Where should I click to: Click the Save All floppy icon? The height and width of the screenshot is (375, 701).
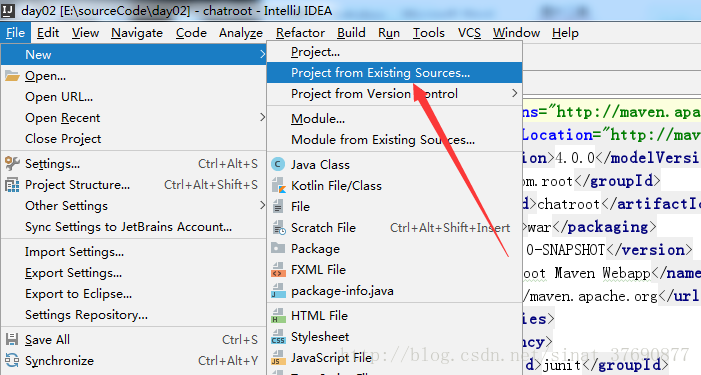click(12, 339)
